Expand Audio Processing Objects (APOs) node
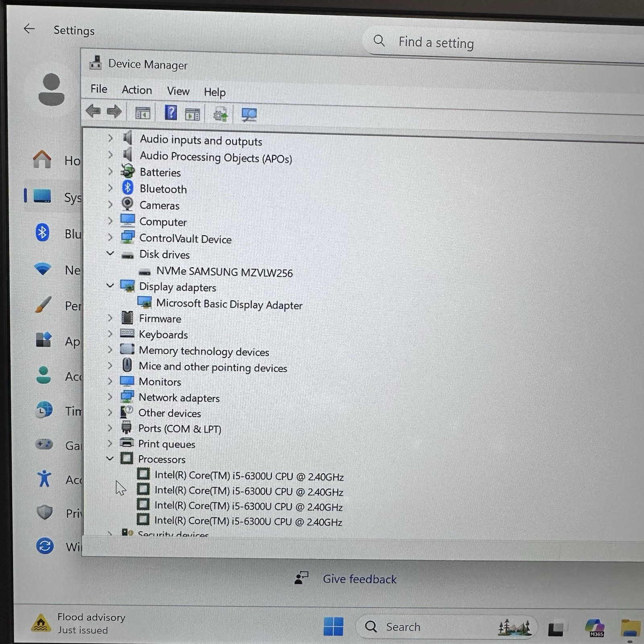Screen dimensions: 644x644 pos(110,155)
